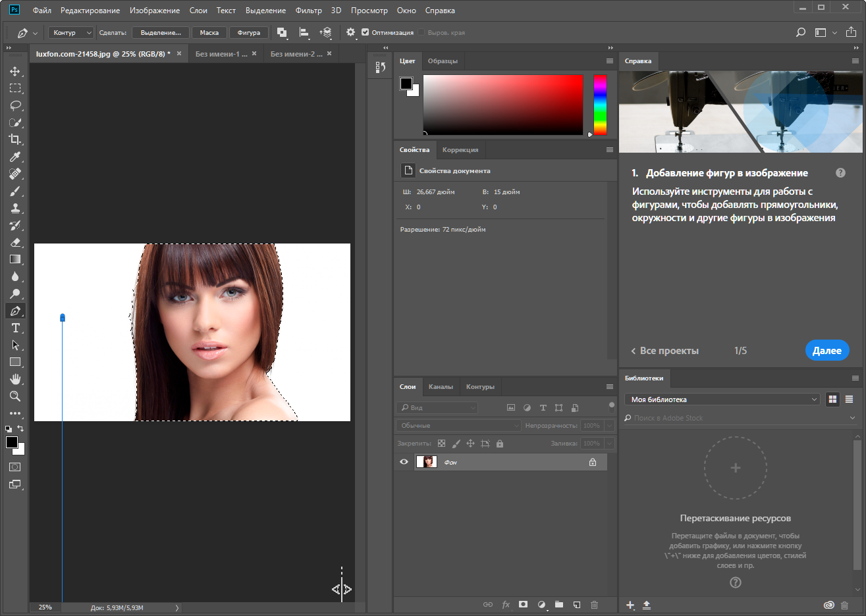Expand the Моя библиотека dropdown
The image size is (866, 616).
coord(722,399)
